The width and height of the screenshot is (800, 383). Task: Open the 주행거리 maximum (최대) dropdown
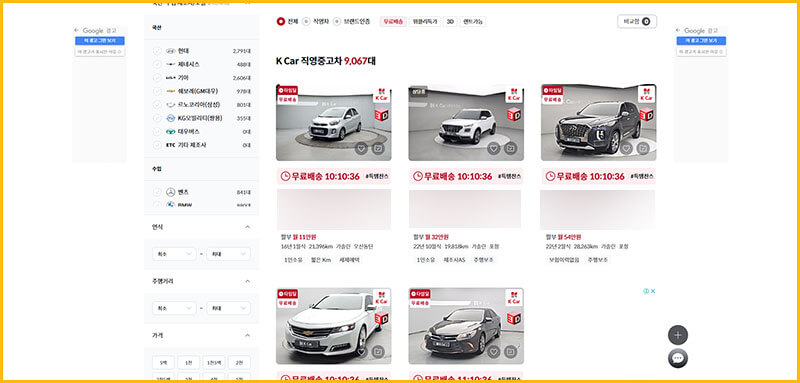click(x=229, y=308)
